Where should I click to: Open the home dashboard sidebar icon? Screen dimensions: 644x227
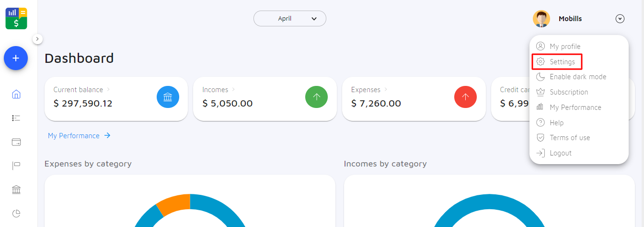(x=16, y=94)
